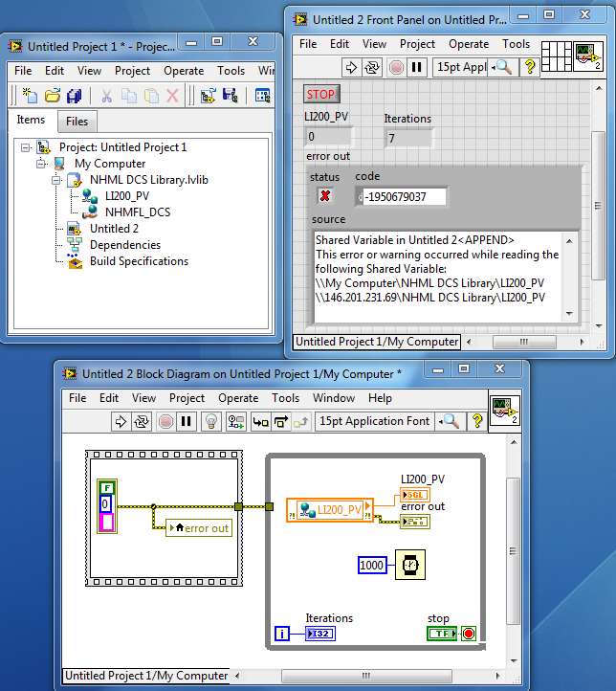Click Step Into in Block Diagram toolbar
Screen dimensions: 616x691
[x=261, y=422]
